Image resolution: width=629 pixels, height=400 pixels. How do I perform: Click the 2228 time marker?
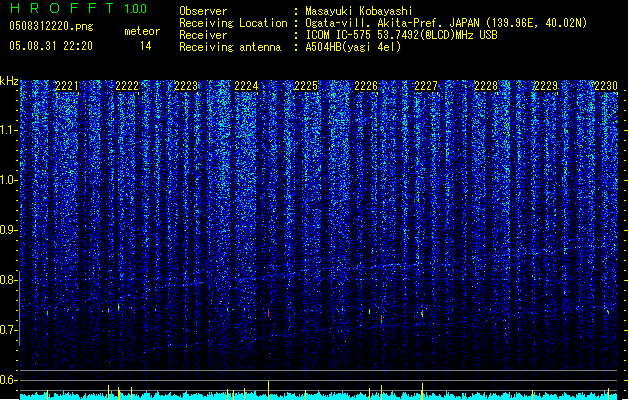[486, 86]
